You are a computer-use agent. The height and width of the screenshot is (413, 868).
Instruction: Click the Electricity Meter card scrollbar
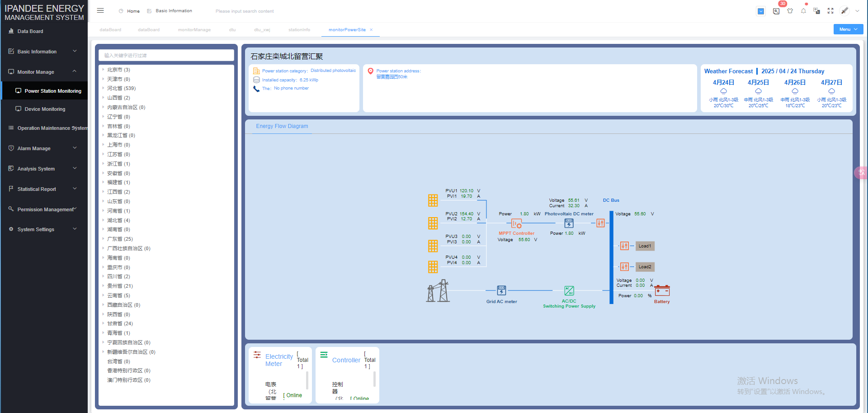307,380
